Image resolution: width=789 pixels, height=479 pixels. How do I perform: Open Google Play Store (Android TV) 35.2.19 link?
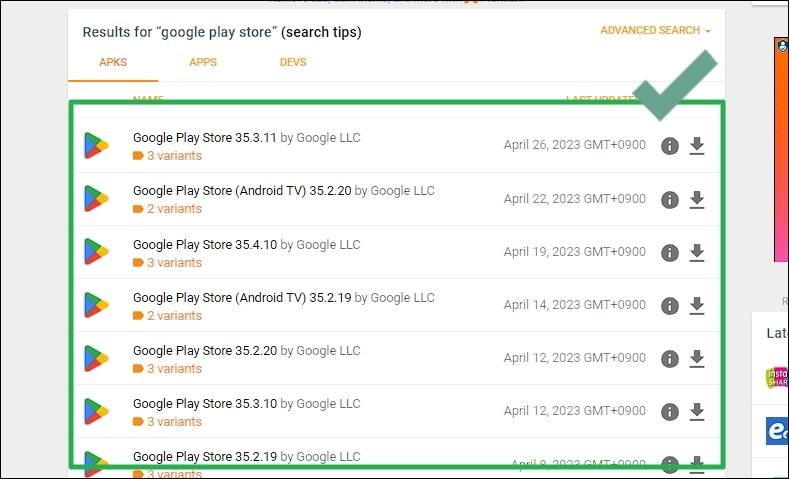click(242, 297)
